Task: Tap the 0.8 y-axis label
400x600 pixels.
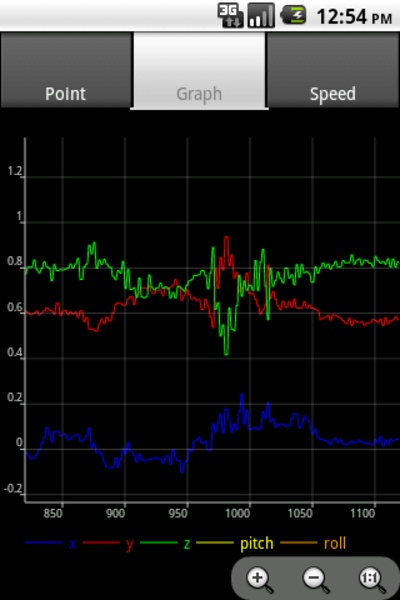Action: point(15,262)
